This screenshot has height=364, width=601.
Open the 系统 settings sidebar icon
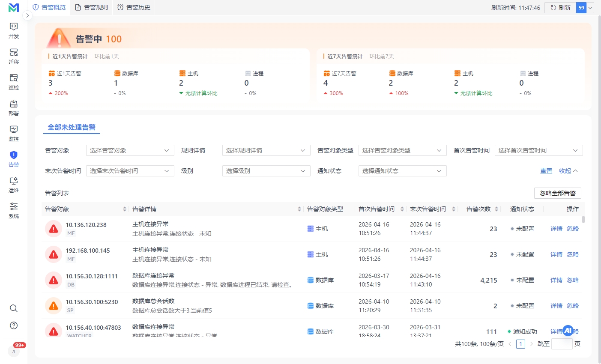coord(14,210)
